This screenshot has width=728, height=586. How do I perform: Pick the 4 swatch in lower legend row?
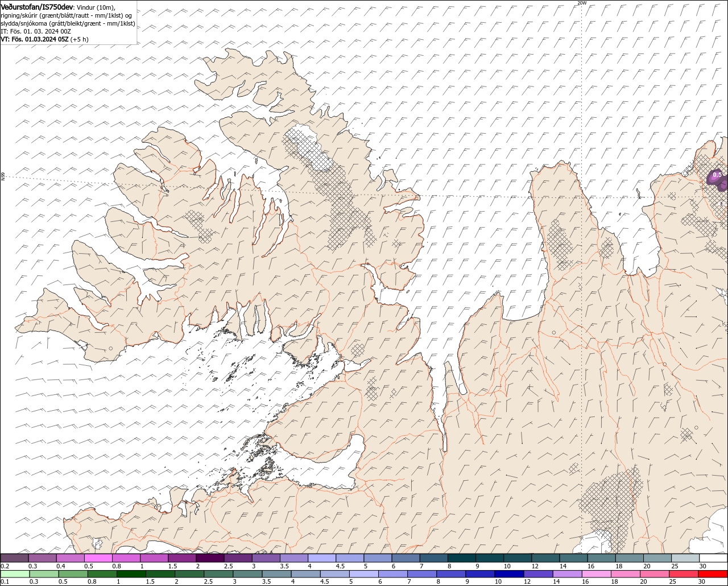coord(306,573)
